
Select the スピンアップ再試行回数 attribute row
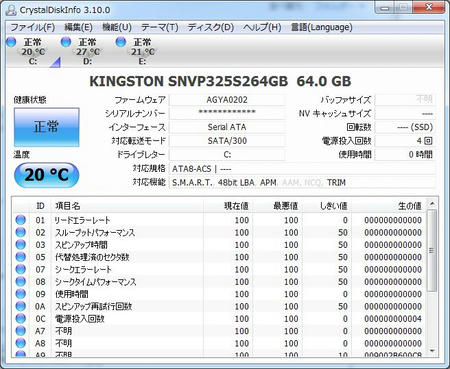coord(219,306)
